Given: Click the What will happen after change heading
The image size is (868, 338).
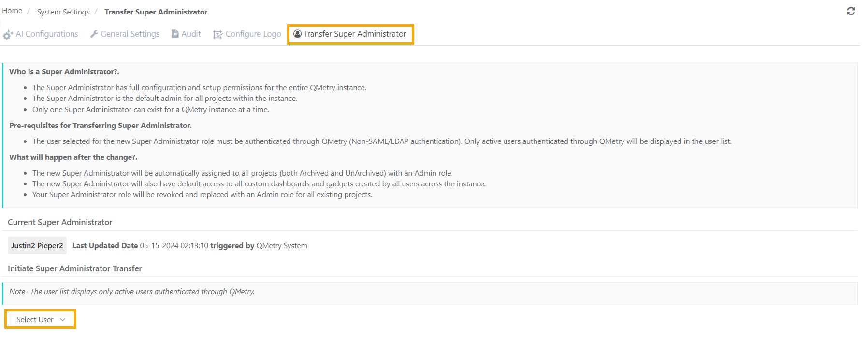Looking at the screenshot, I should (x=73, y=157).
